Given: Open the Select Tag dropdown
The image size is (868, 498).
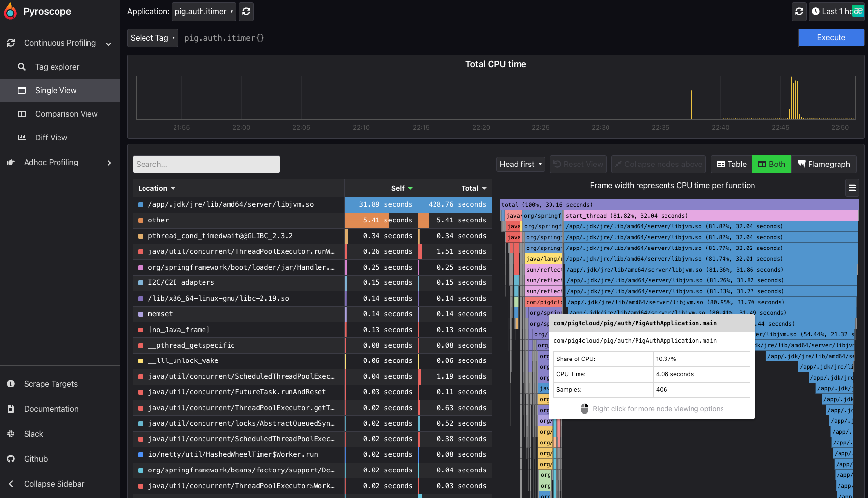Looking at the screenshot, I should click(x=153, y=38).
